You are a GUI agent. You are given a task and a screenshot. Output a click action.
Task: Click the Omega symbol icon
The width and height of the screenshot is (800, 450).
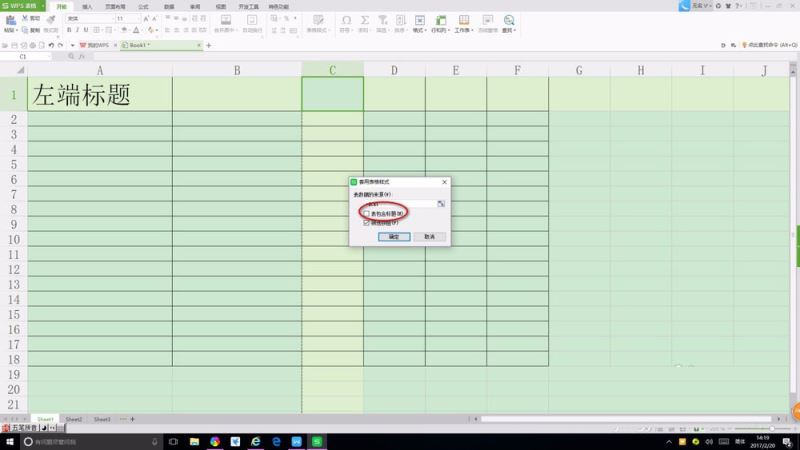pyautogui.click(x=346, y=20)
